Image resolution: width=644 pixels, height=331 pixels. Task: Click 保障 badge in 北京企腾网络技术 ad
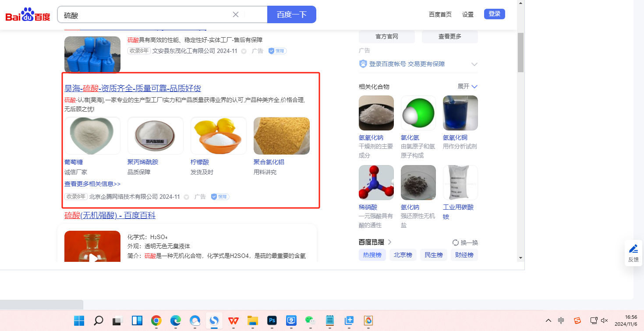pos(220,197)
